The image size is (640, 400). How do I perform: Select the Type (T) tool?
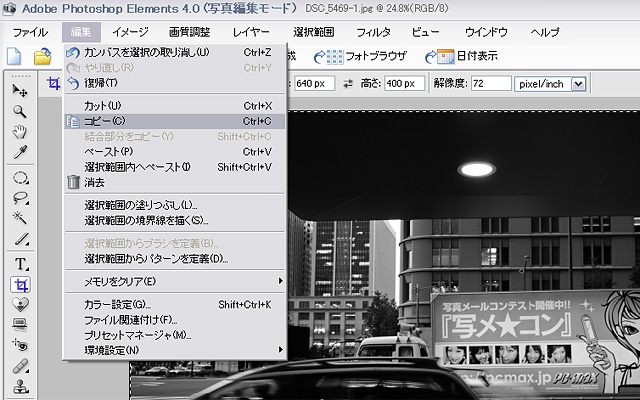(x=20, y=264)
